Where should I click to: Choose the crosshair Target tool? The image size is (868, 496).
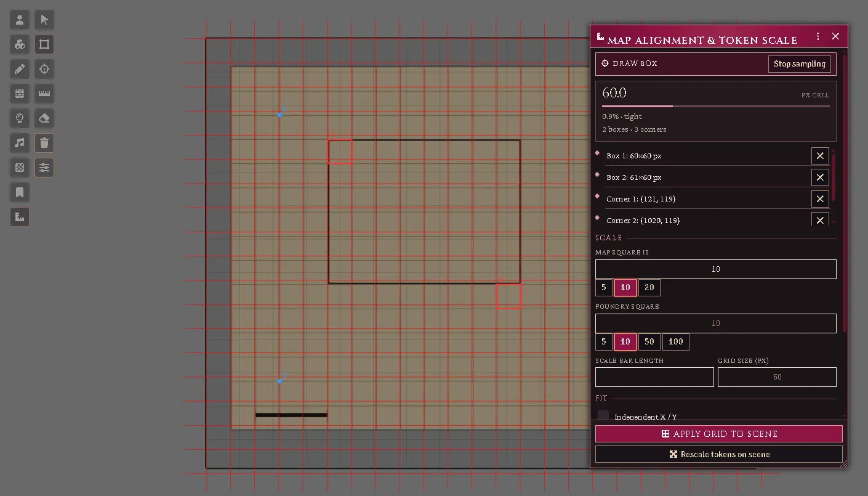pyautogui.click(x=44, y=69)
